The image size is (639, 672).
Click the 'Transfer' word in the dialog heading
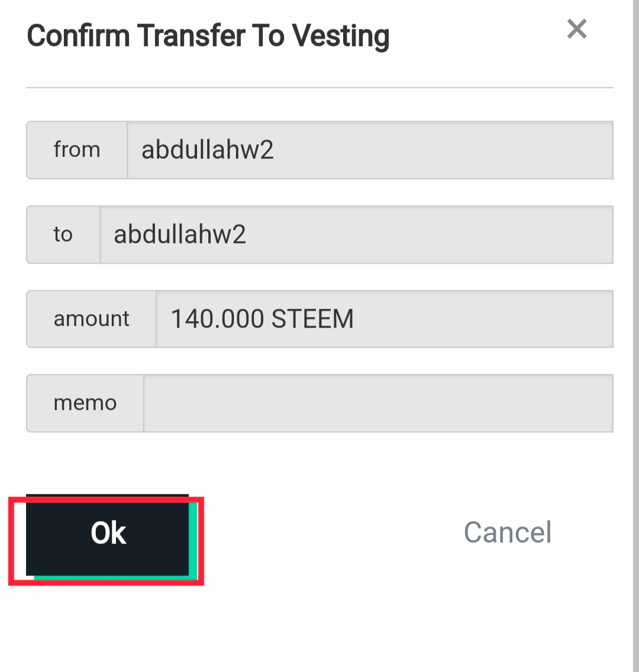tap(192, 36)
